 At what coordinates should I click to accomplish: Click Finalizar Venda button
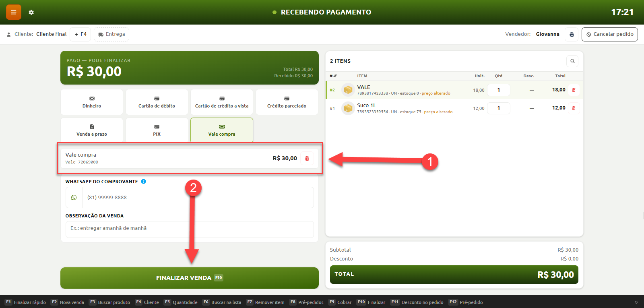(190, 278)
